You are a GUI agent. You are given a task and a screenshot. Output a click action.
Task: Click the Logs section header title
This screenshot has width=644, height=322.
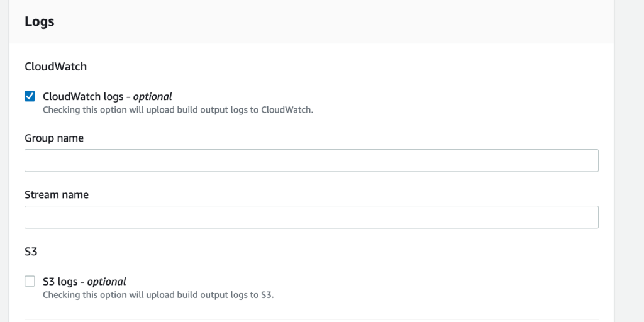point(40,21)
